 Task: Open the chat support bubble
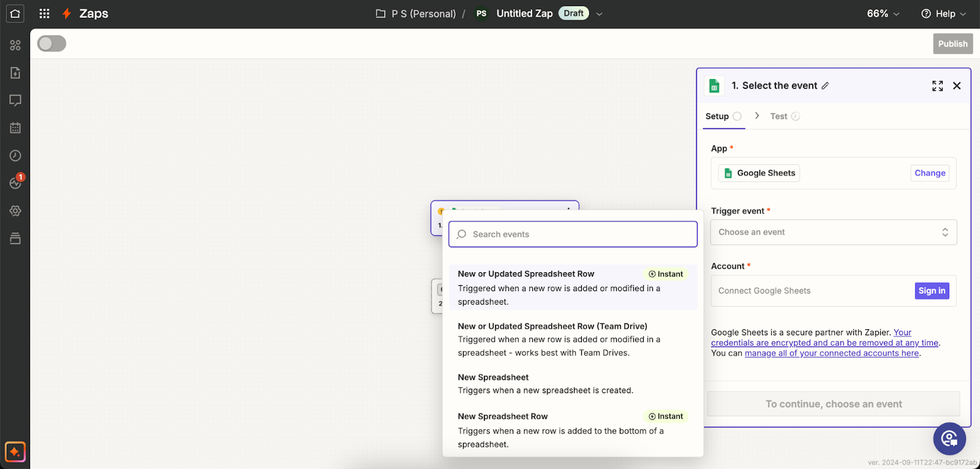point(949,438)
